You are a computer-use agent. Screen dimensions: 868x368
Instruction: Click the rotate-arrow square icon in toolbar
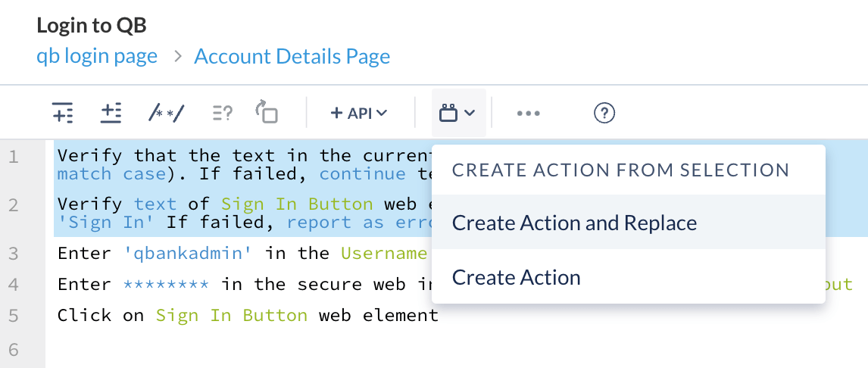(x=267, y=113)
